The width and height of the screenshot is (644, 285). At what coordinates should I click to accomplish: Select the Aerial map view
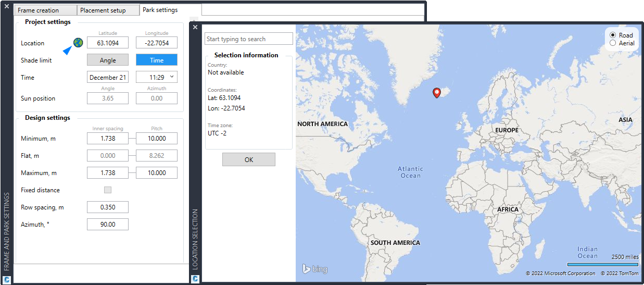point(612,43)
